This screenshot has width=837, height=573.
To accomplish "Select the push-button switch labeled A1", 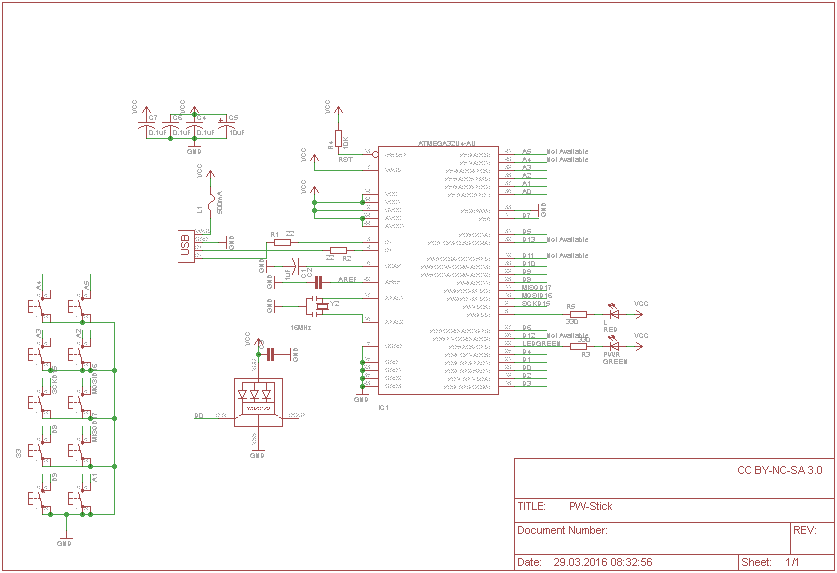I will pyautogui.click(x=80, y=498).
